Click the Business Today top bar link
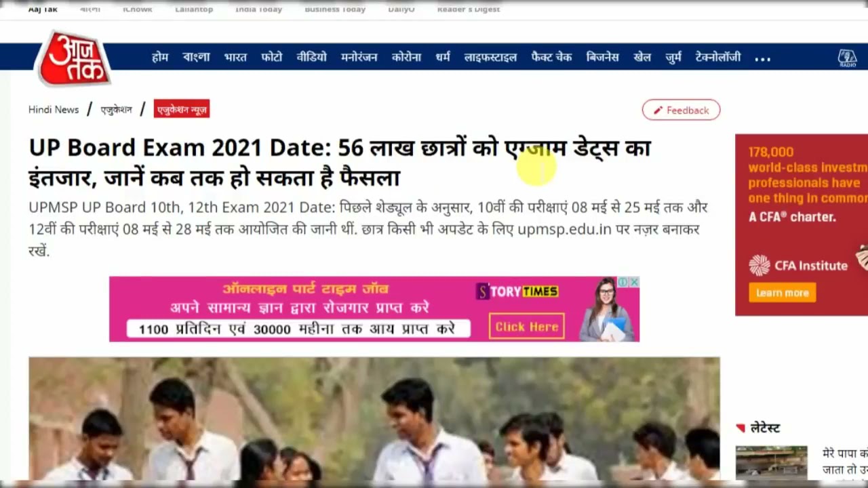The width and height of the screenshot is (868, 488). (x=335, y=9)
